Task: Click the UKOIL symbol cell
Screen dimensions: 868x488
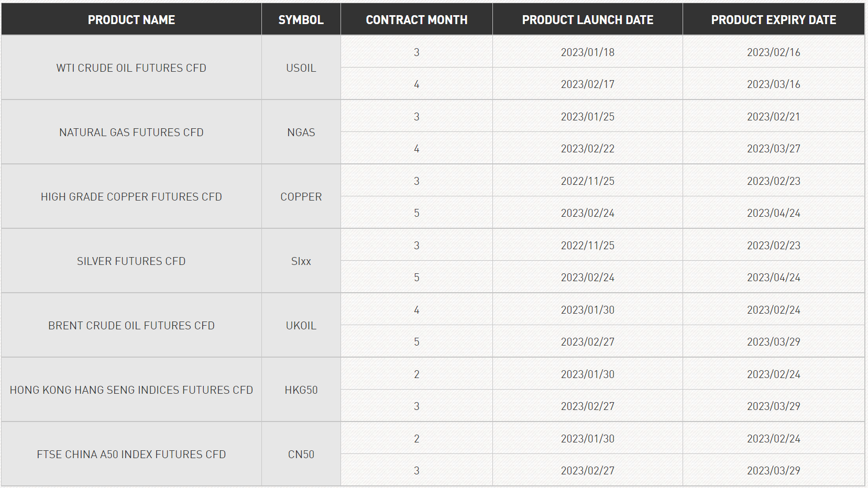Action: point(301,325)
